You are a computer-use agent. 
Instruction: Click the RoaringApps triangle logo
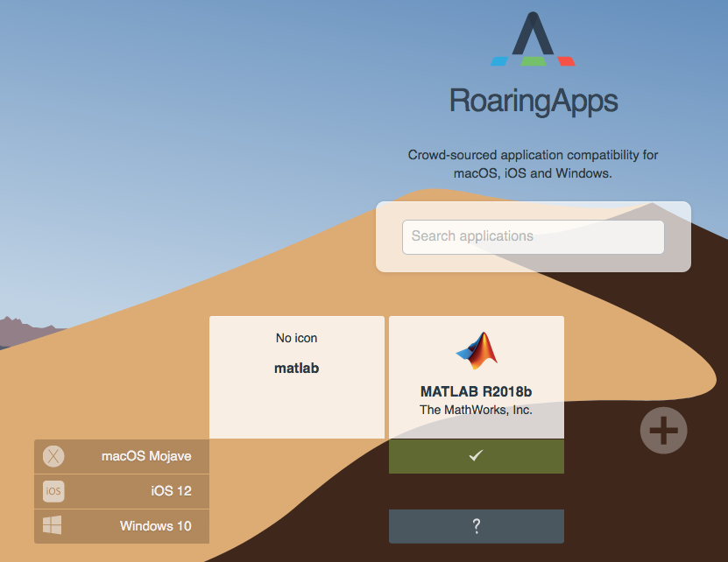pyautogui.click(x=533, y=39)
